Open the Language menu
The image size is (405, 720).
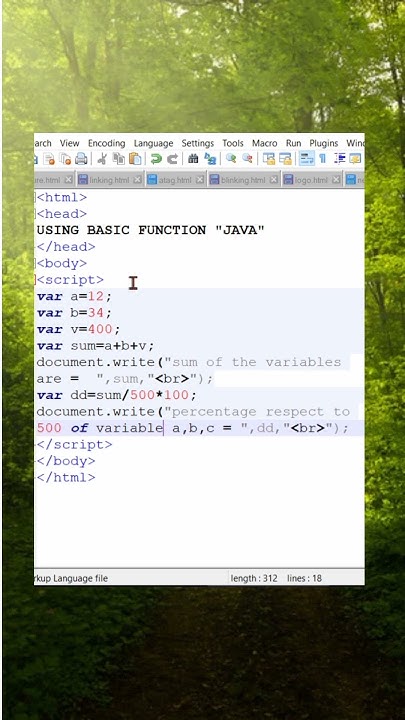[x=153, y=143]
